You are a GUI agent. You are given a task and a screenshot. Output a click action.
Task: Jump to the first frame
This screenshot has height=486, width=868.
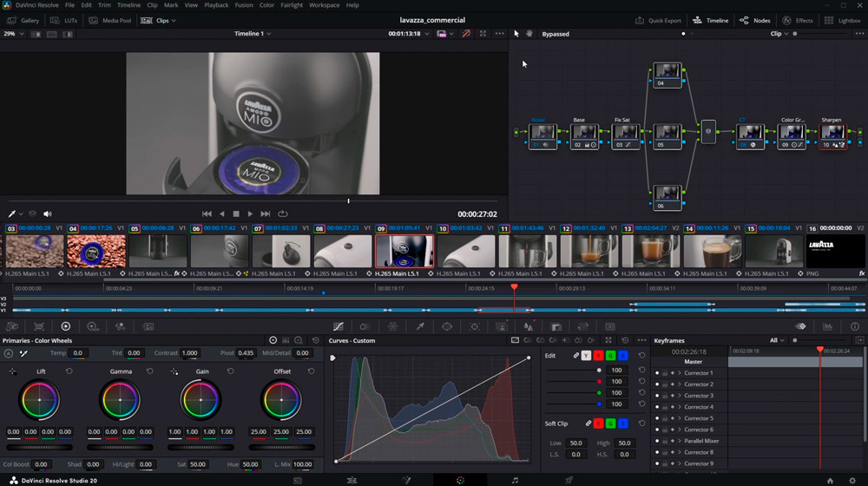(x=207, y=213)
